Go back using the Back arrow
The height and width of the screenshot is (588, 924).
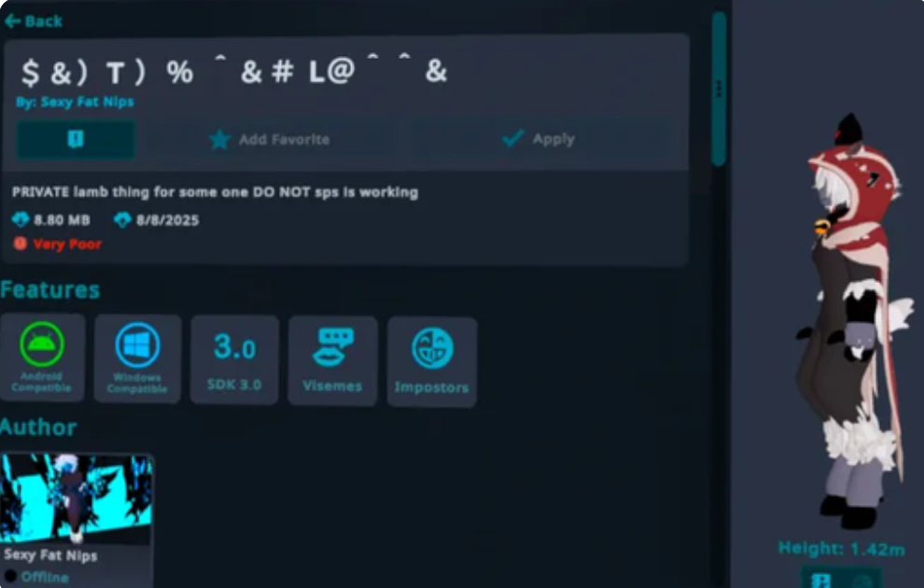[x=33, y=21]
